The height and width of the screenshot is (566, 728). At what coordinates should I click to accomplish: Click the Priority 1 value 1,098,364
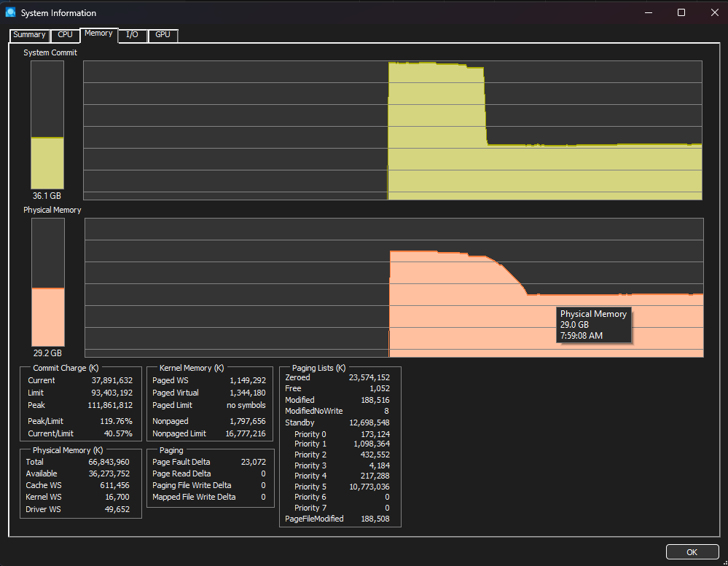pyautogui.click(x=372, y=444)
